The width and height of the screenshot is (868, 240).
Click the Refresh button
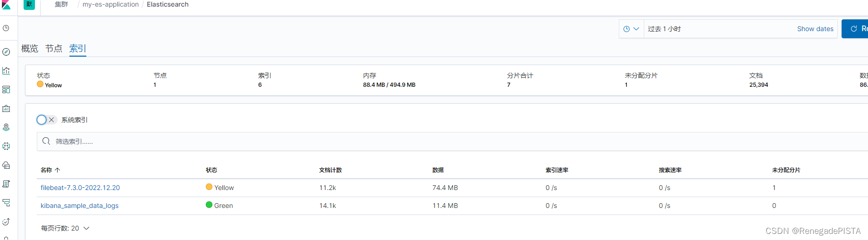click(855, 29)
